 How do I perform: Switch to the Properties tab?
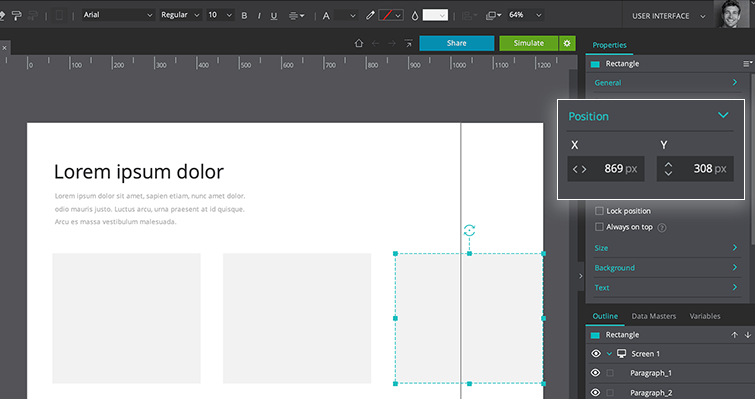609,45
